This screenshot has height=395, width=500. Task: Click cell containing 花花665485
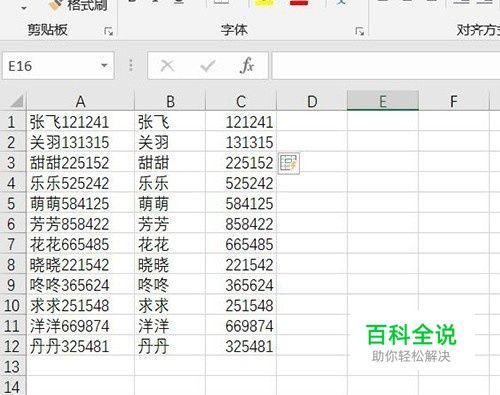click(x=80, y=244)
